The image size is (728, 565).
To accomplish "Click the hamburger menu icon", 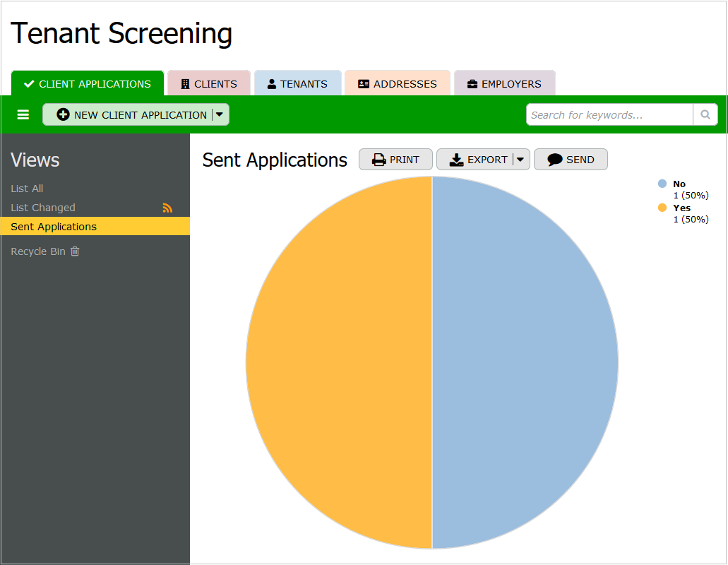I will 23,114.
